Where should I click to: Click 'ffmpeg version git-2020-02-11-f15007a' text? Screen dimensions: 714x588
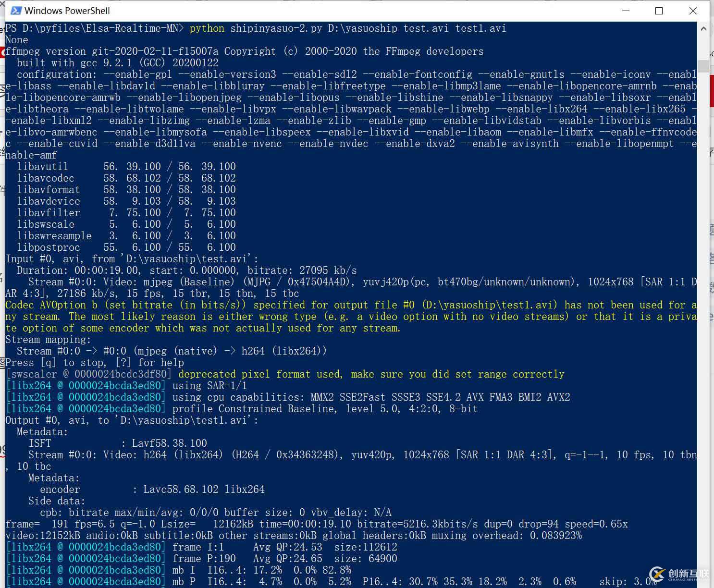point(112,51)
